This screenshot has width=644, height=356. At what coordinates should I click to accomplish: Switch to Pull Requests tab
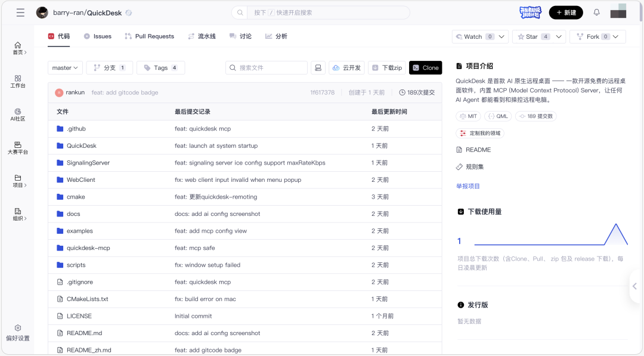pos(150,36)
